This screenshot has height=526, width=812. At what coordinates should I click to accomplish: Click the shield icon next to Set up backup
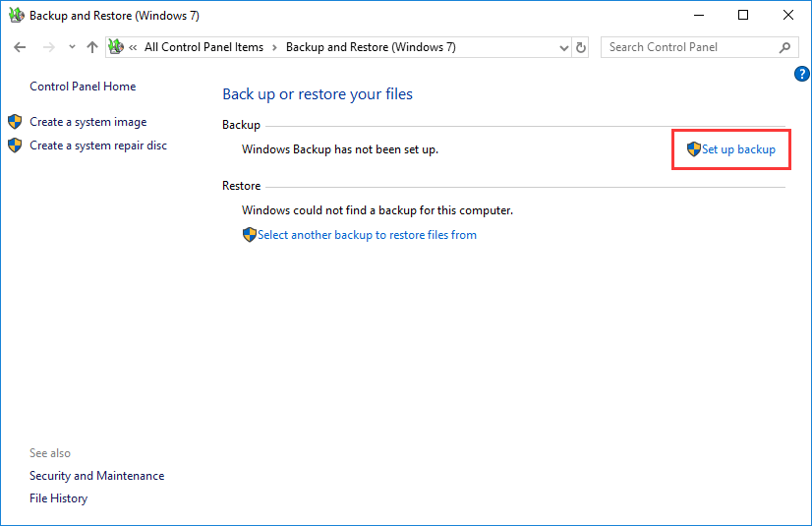(x=694, y=149)
